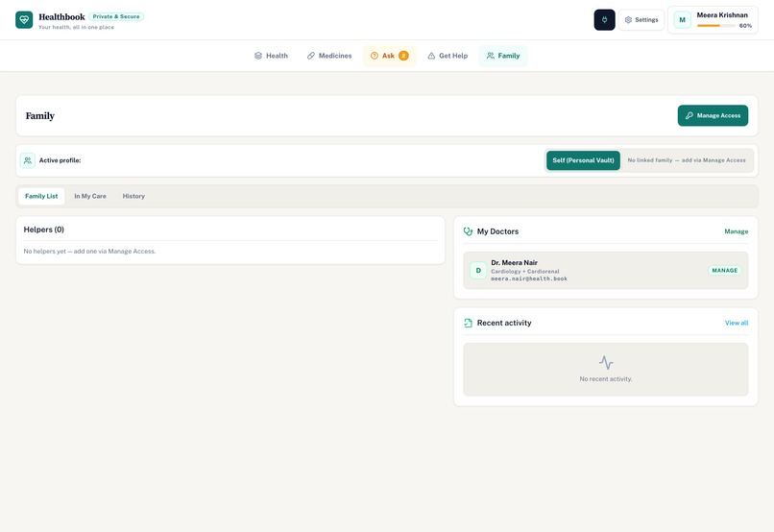Click the layers icon on Health tab

[x=257, y=56]
